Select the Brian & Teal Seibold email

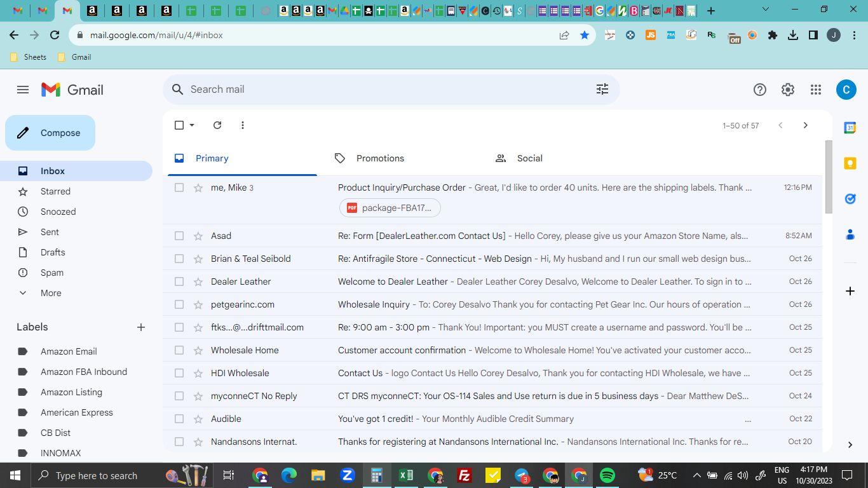179,259
